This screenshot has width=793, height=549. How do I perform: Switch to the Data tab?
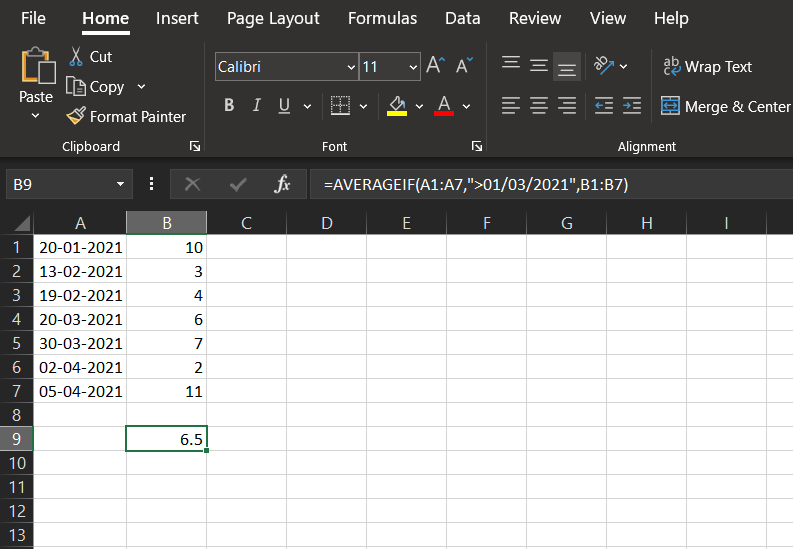pos(462,18)
